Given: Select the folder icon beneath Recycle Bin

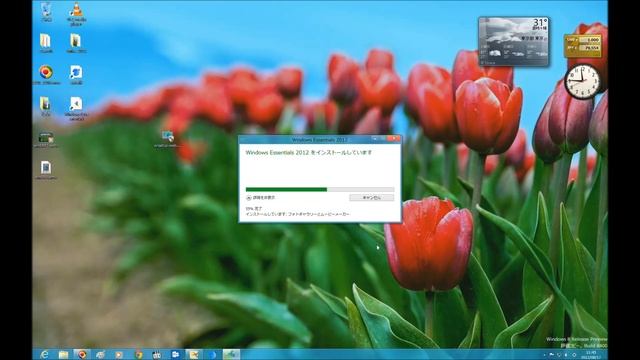Looking at the screenshot, I should [46, 43].
